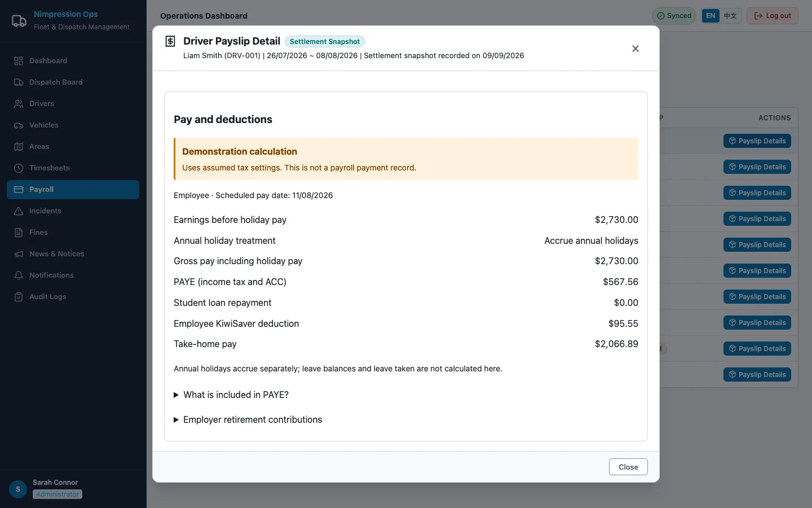Click the ACTIONS column header
The height and width of the screenshot is (508, 812).
pyautogui.click(x=774, y=118)
